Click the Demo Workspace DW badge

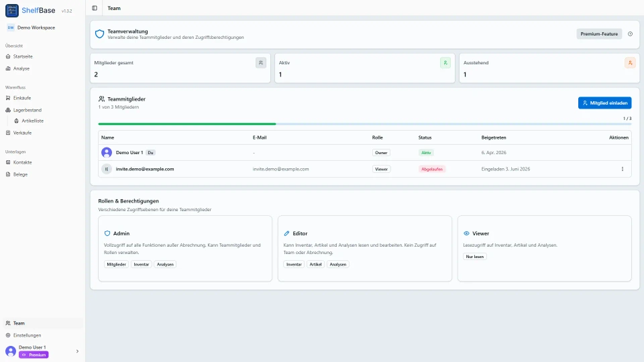tap(11, 27)
